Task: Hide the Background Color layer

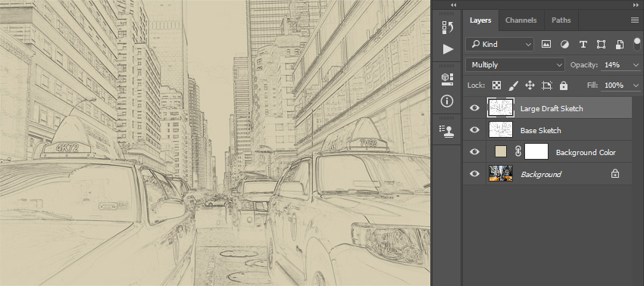Action: click(474, 152)
